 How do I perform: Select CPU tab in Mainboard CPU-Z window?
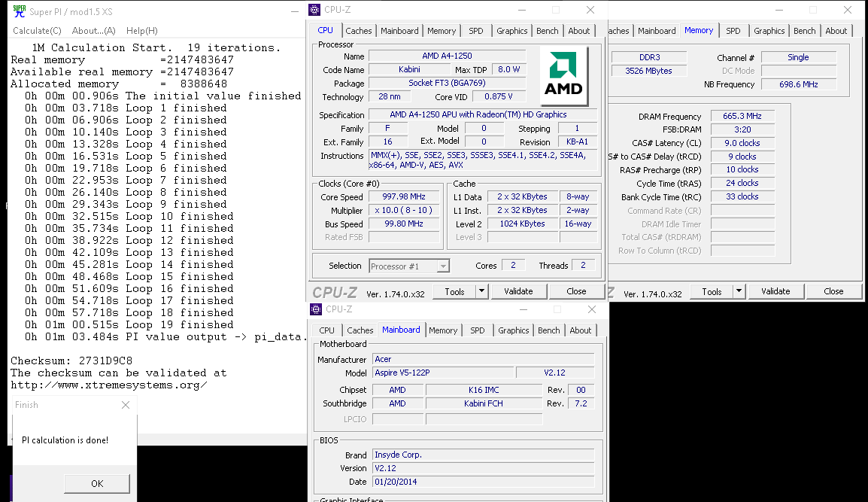pos(326,330)
